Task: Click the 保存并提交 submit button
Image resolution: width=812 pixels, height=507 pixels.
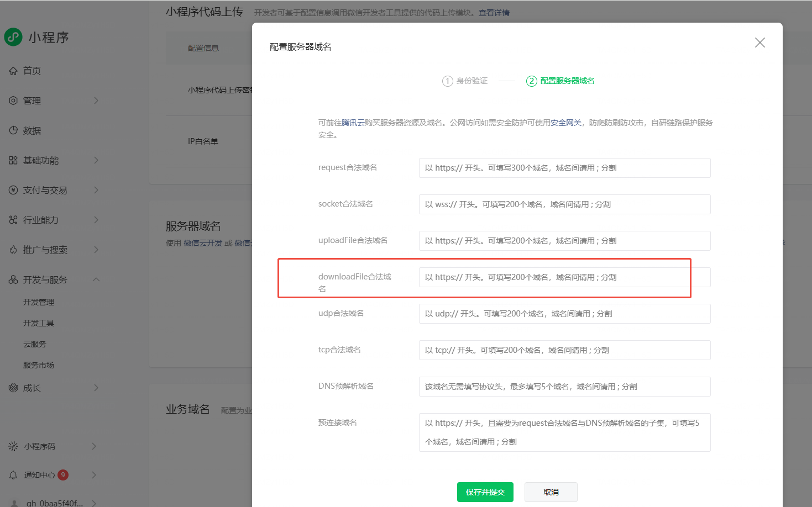Action: click(485, 492)
